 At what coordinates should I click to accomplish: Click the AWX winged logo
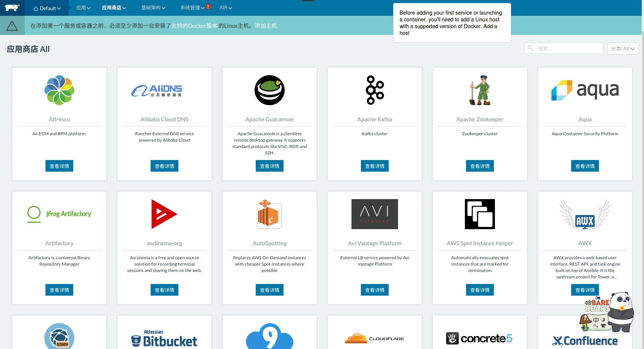(x=585, y=214)
